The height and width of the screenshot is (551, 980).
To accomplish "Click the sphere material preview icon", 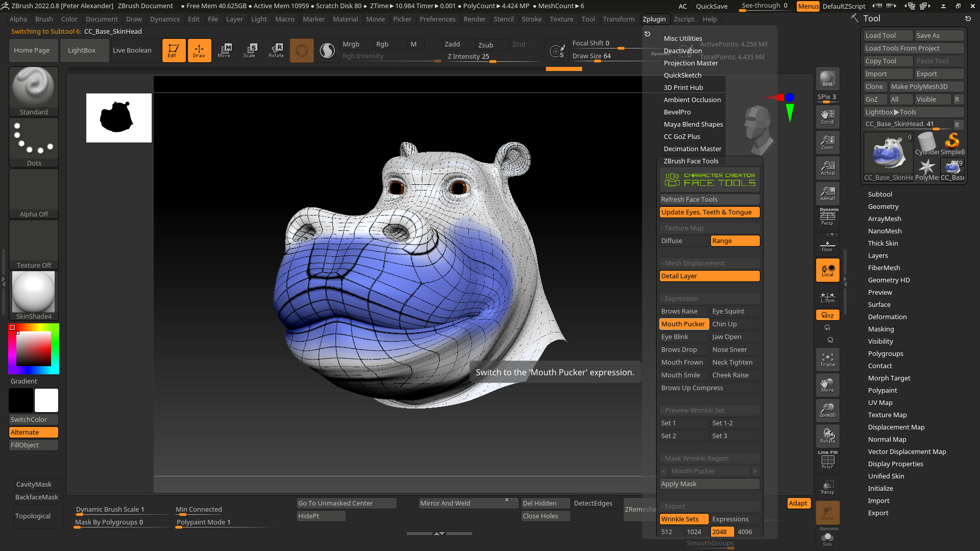I will click(x=327, y=51).
